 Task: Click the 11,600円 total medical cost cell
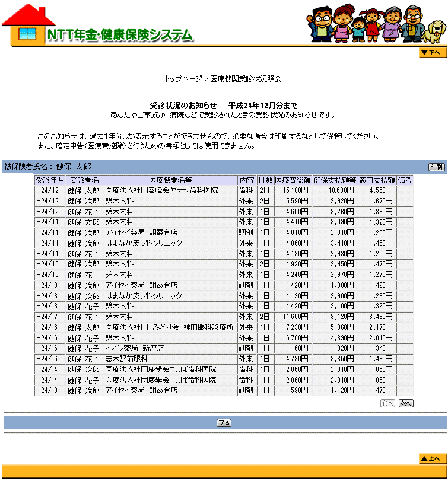[293, 317]
